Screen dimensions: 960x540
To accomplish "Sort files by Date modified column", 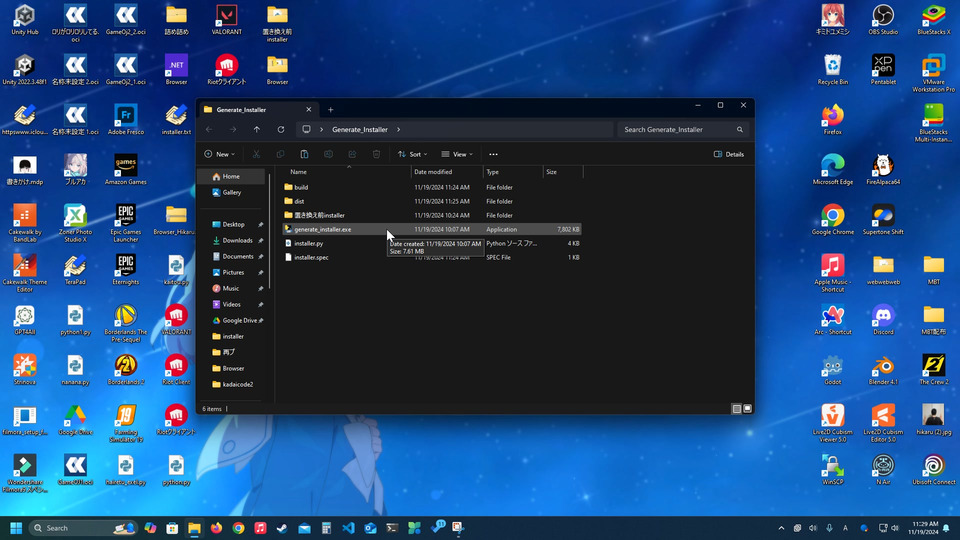I will pos(434,172).
